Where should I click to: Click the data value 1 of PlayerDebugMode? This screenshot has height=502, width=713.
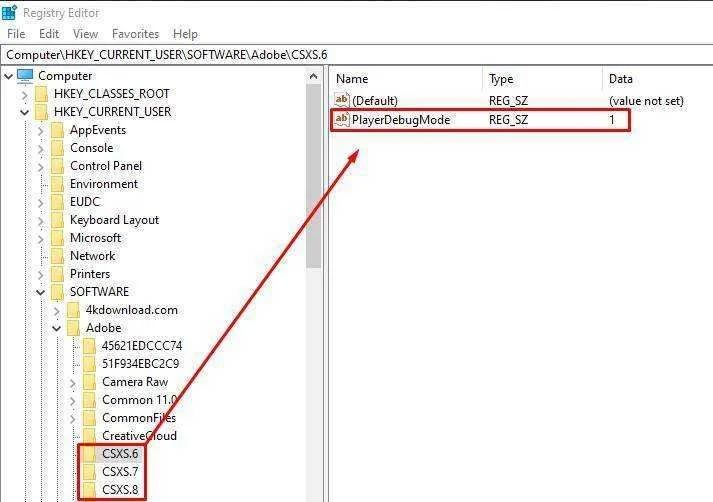[612, 120]
